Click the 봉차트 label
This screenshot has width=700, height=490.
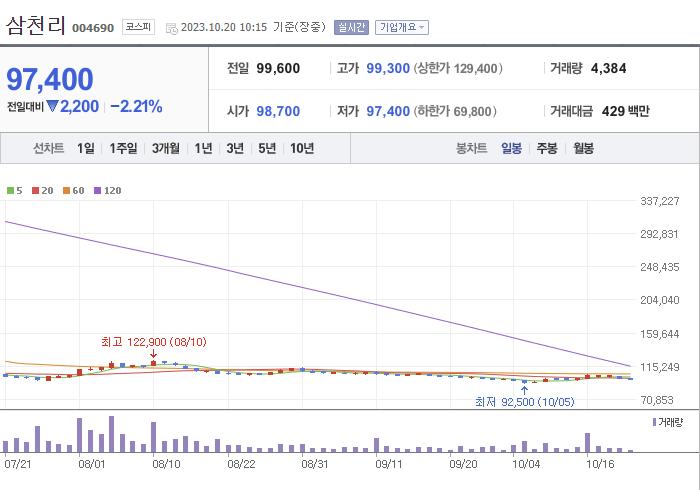(471, 148)
